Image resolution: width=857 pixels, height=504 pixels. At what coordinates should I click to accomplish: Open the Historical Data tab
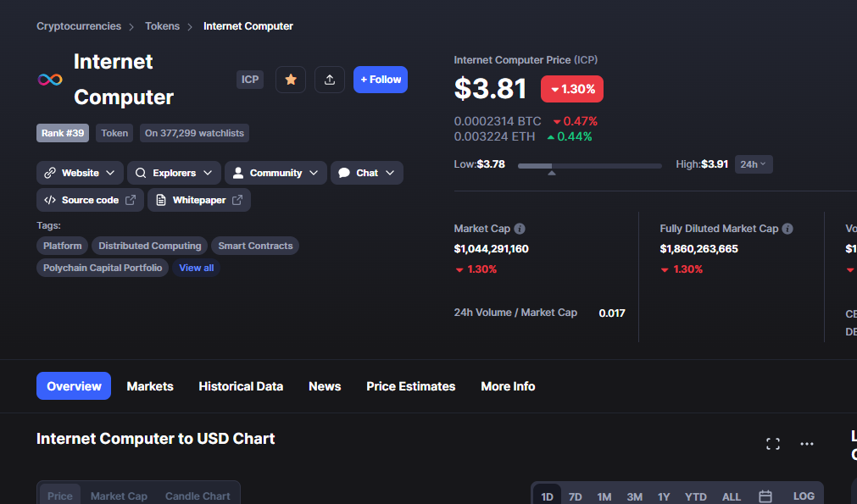click(x=241, y=386)
